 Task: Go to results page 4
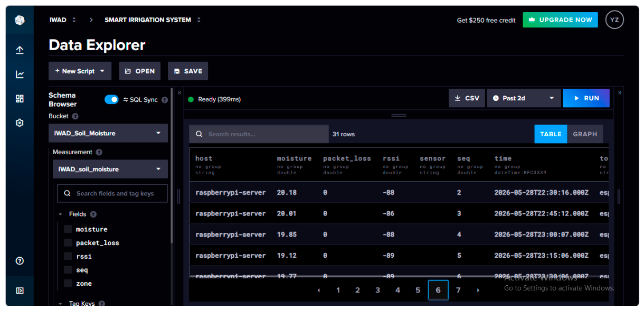397,290
